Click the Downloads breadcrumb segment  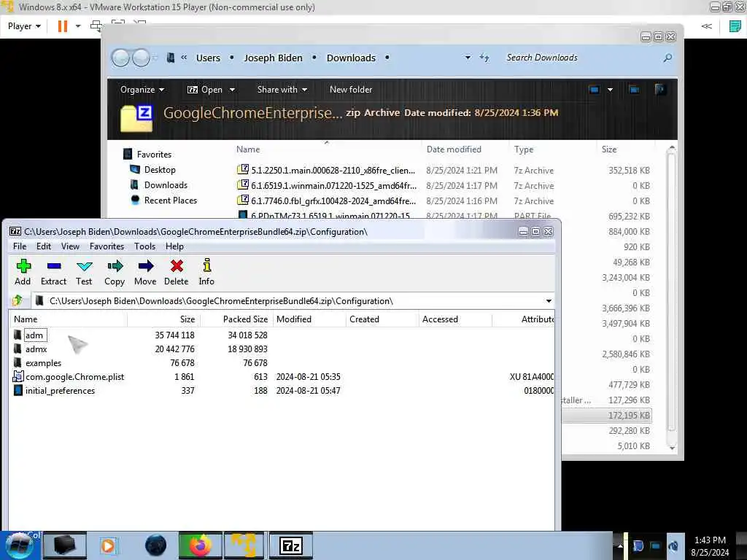(x=351, y=58)
